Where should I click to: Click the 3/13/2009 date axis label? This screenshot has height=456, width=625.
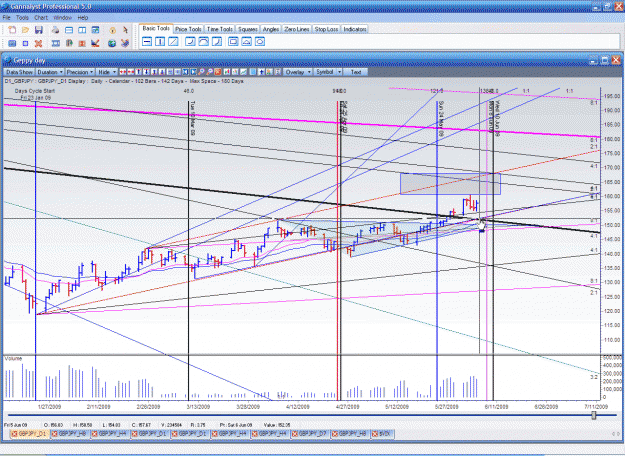click(198, 407)
